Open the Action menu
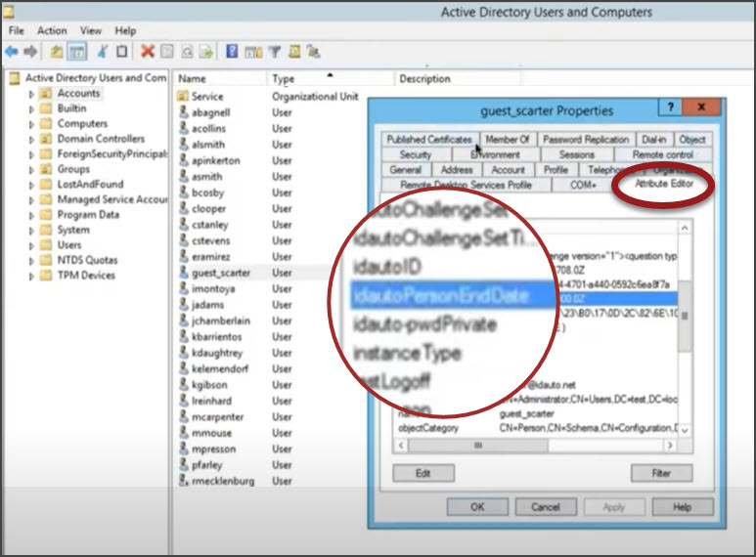Image resolution: width=756 pixels, height=557 pixels. 52,30
